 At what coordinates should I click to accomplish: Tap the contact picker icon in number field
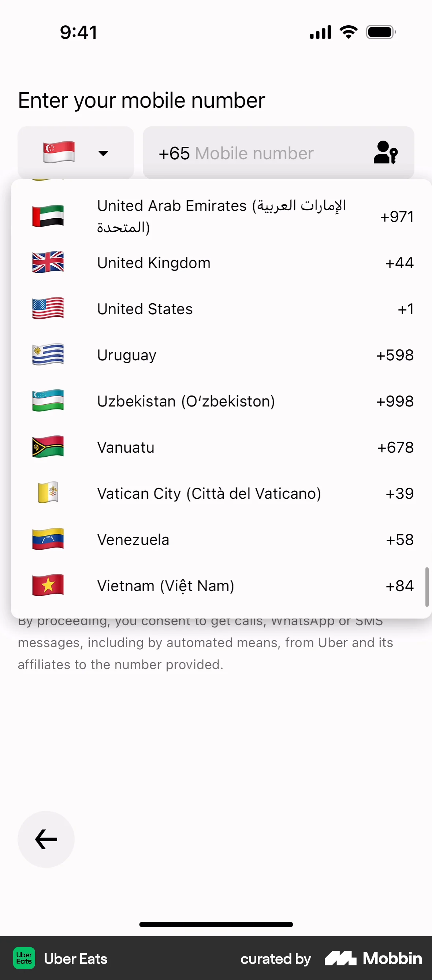(385, 153)
